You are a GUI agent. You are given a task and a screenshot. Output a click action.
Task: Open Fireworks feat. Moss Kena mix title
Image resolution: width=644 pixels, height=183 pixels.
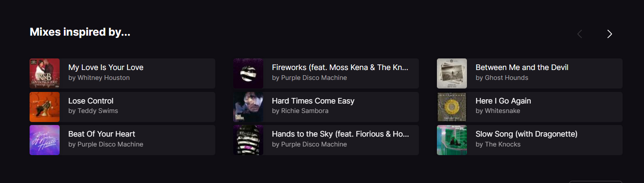[340, 67]
